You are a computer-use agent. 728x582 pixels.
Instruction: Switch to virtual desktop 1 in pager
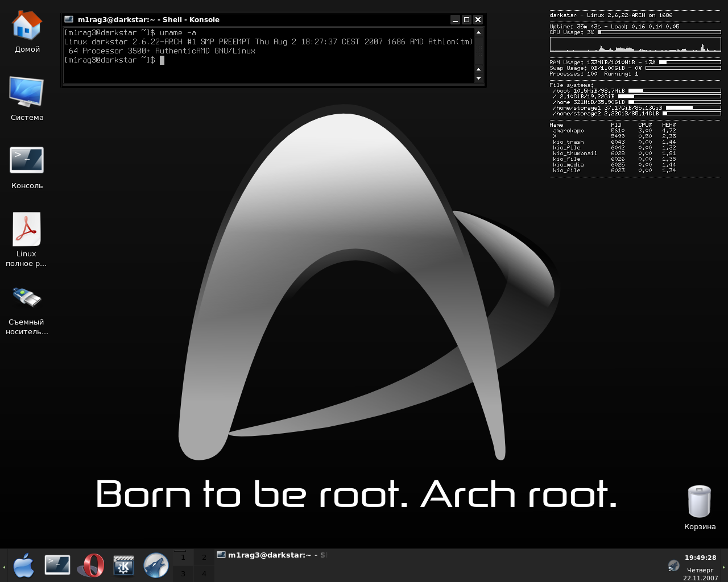pos(183,558)
